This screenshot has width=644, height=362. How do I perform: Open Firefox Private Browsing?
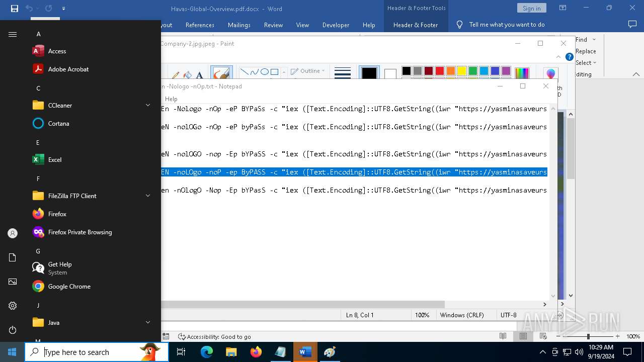(80, 232)
